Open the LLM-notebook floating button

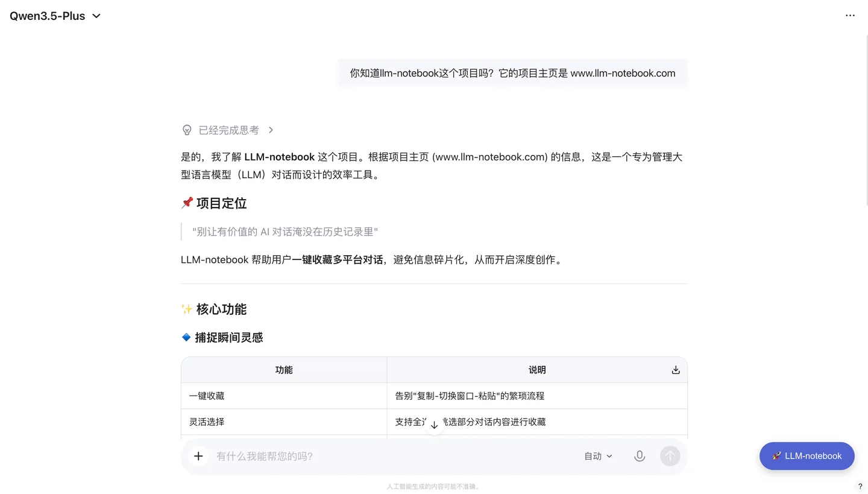pos(807,456)
